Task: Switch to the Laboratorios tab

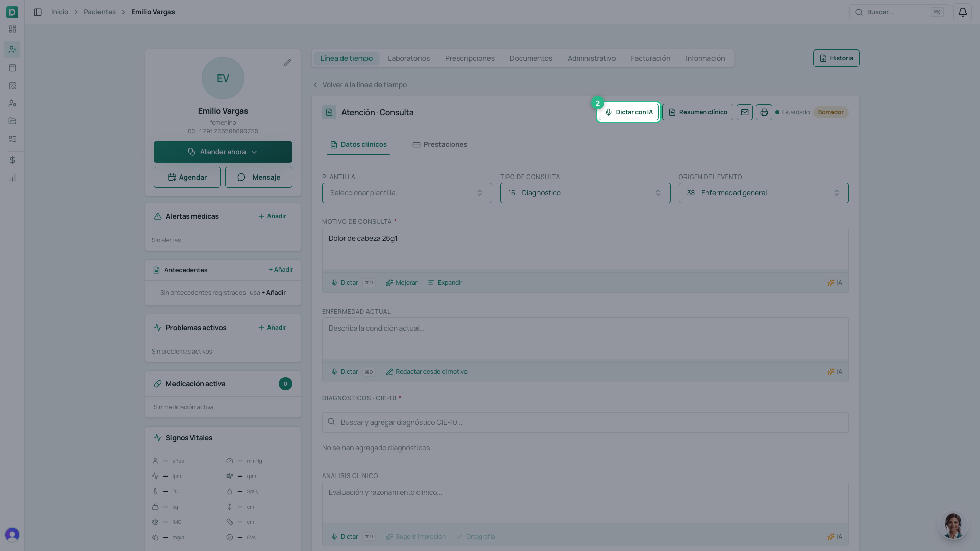Action: click(x=408, y=58)
